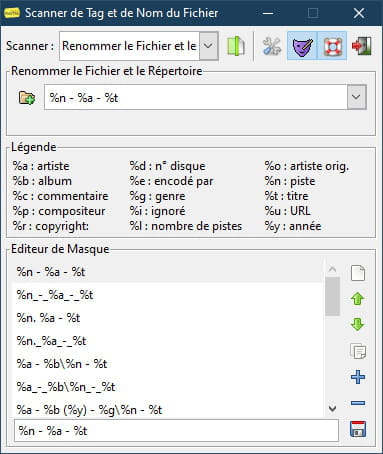The height and width of the screenshot is (454, 383).
Task: Open scanner options wrench icon
Action: coord(272,46)
